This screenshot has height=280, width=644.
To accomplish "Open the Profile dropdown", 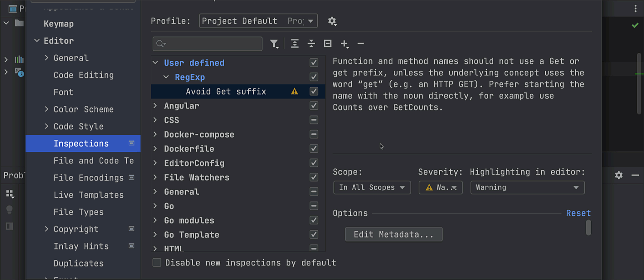I will [x=258, y=21].
